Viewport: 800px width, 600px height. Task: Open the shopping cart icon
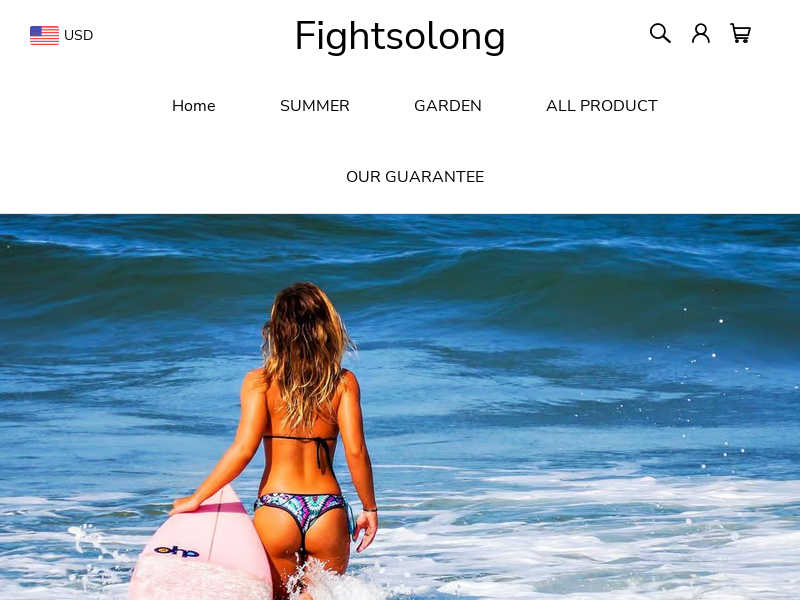(x=740, y=34)
